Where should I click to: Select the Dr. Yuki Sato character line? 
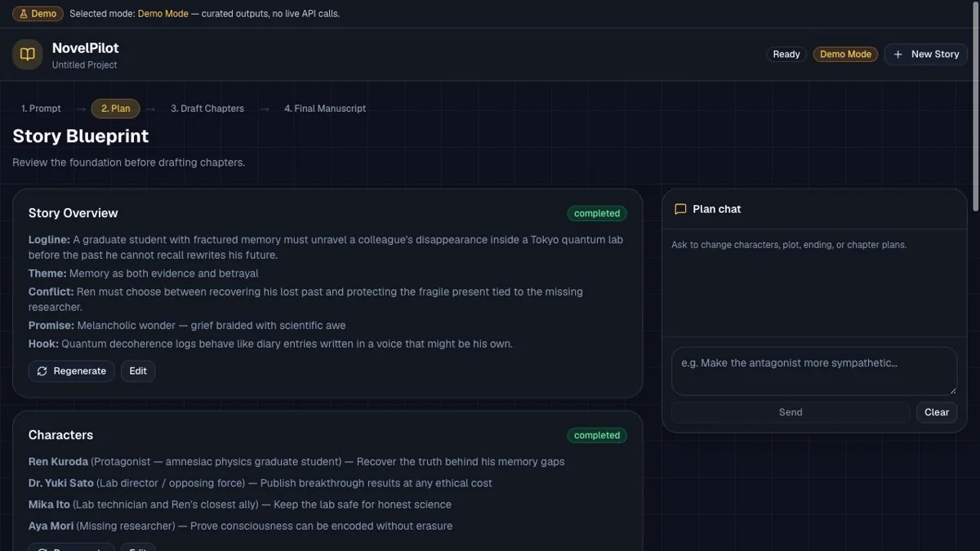point(261,483)
